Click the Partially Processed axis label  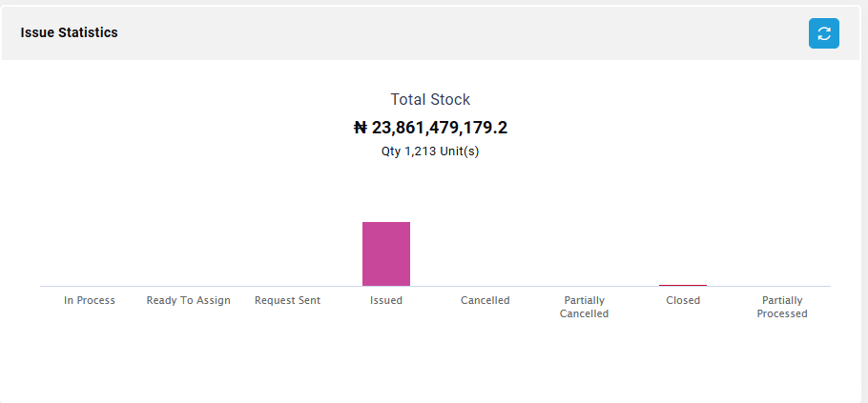click(x=782, y=307)
